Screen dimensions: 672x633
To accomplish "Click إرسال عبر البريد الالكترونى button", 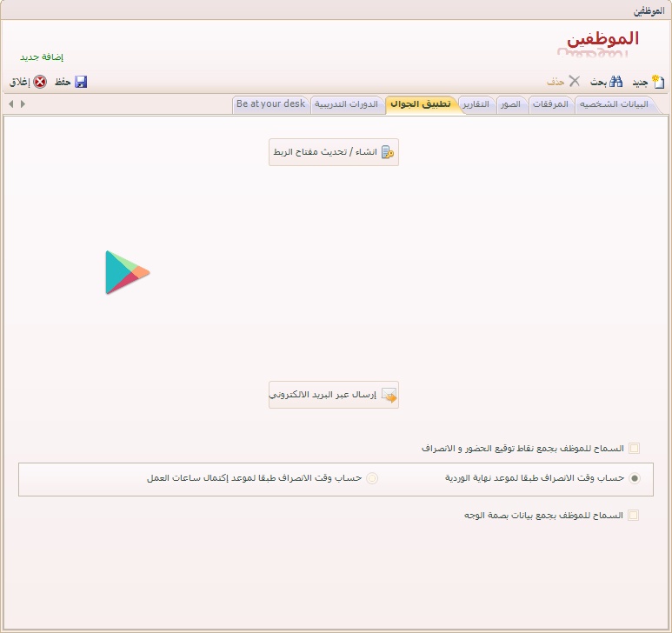I will tap(334, 395).
